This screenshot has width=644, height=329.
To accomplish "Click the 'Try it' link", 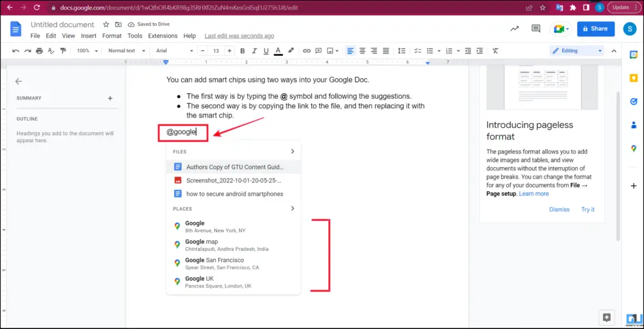I will pyautogui.click(x=588, y=209).
